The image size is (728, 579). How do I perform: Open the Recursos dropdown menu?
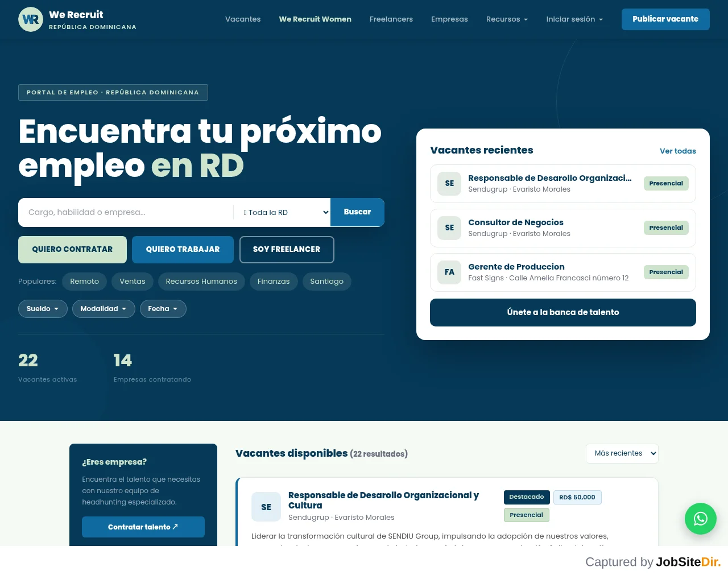[x=507, y=19]
